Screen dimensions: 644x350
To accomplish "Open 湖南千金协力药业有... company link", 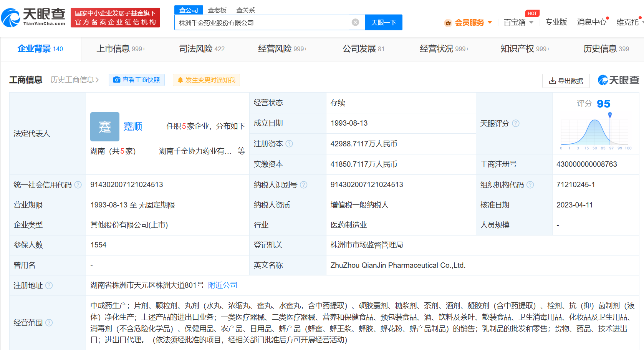I will click(195, 151).
